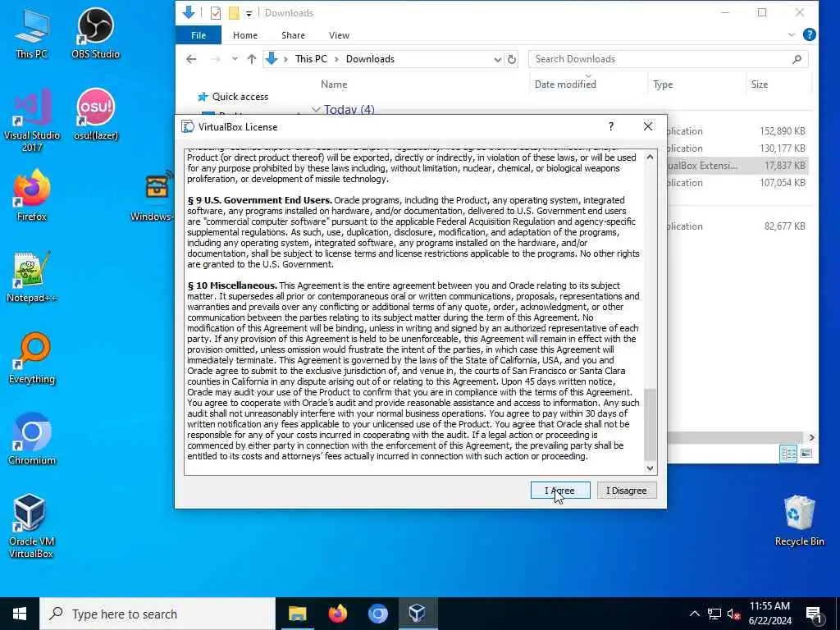The image size is (840, 630).
Task: Click the taskbar search box
Action: 157,614
